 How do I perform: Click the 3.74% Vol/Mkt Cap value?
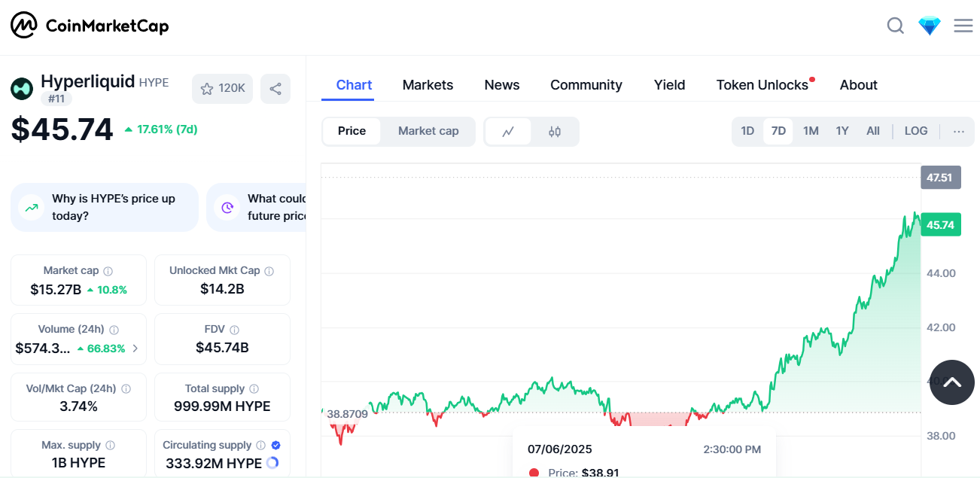[x=78, y=406]
